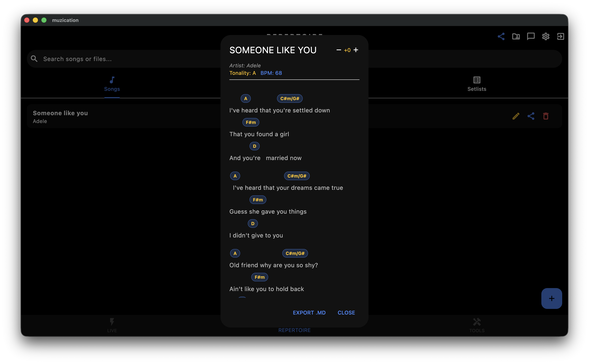Open the REPERTOIRE bottom navigation tab

click(x=294, y=330)
